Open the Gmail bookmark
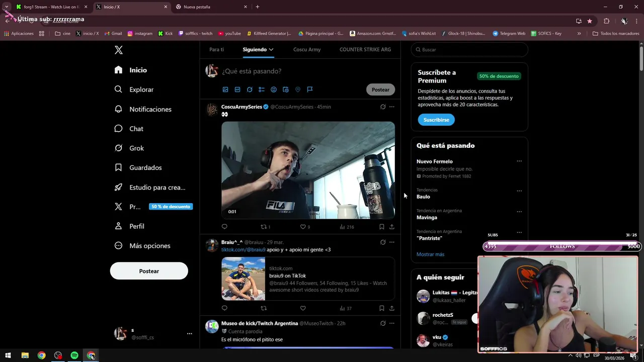The width and height of the screenshot is (644, 362). click(113, 34)
